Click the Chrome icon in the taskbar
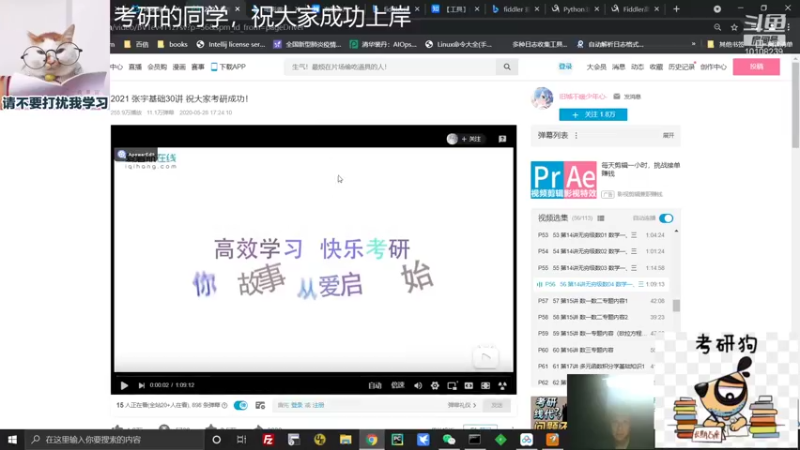This screenshot has width=800, height=450. [x=371, y=439]
